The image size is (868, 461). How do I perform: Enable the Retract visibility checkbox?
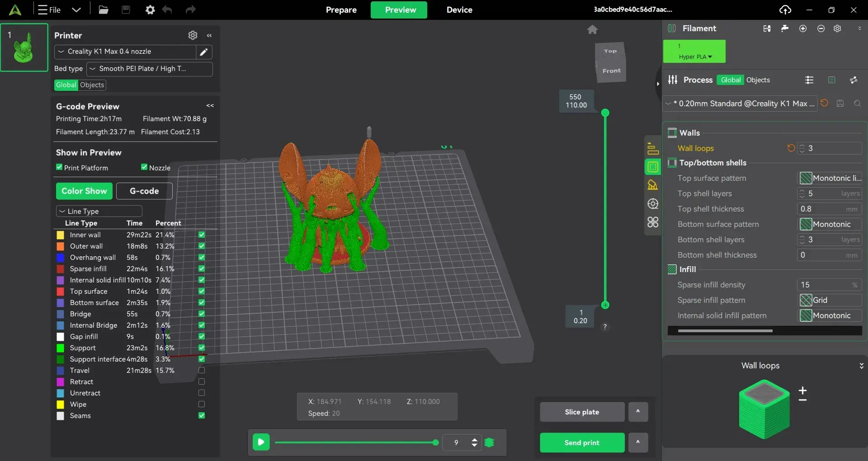(202, 381)
